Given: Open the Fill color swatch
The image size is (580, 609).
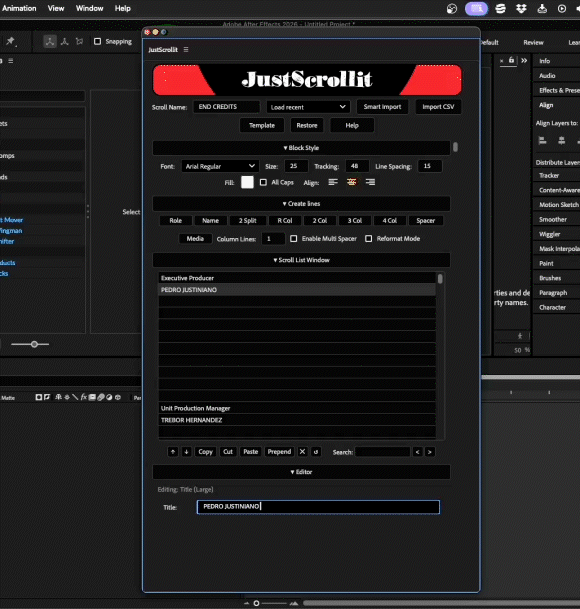Looking at the screenshot, I should click(x=247, y=182).
